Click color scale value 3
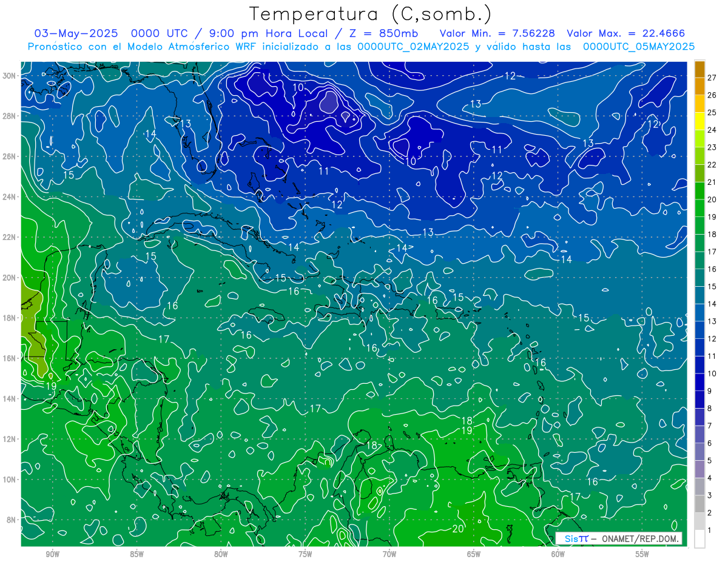Image resolution: width=728 pixels, height=562 pixels. 710,495
